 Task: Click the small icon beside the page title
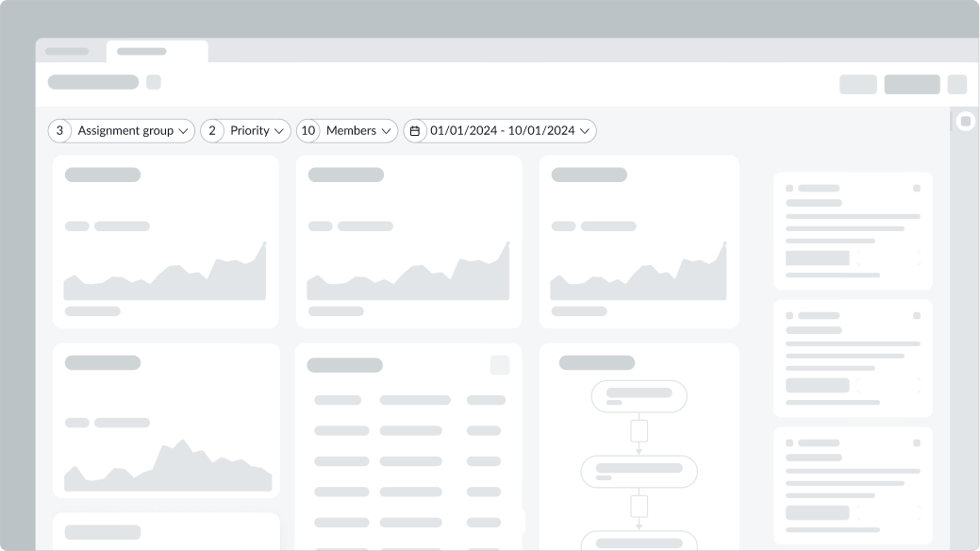[154, 83]
